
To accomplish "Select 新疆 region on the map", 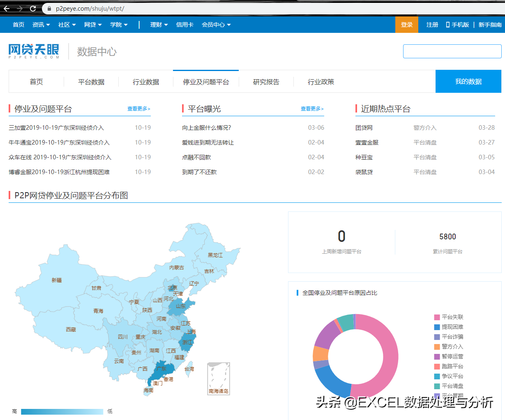I will point(57,280).
